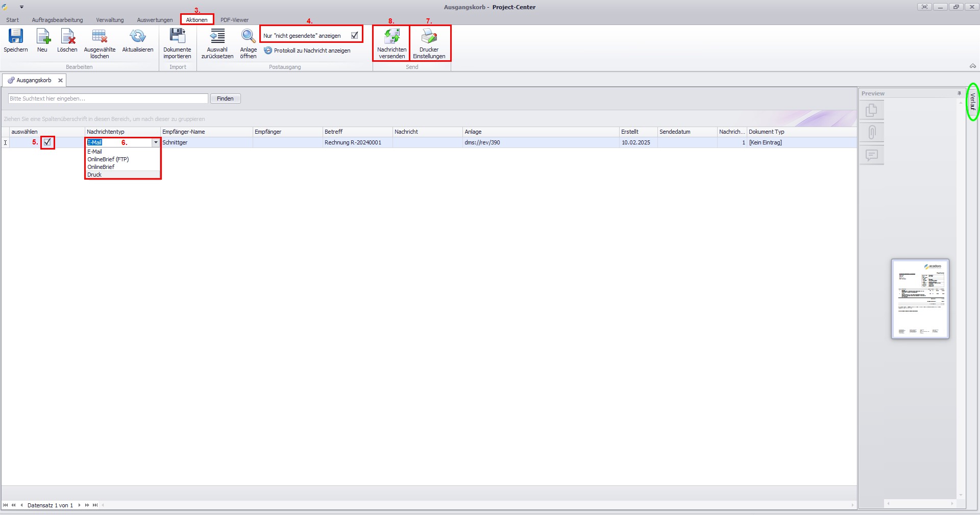Toggle Nur "nicht gesendete" anzeigen checkbox
The image size is (980, 515).
pyautogui.click(x=354, y=35)
